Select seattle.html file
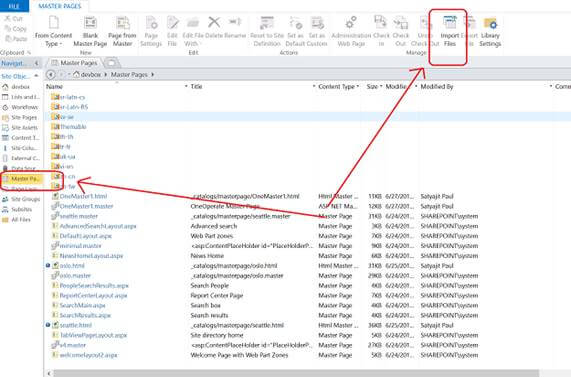 tap(76, 325)
